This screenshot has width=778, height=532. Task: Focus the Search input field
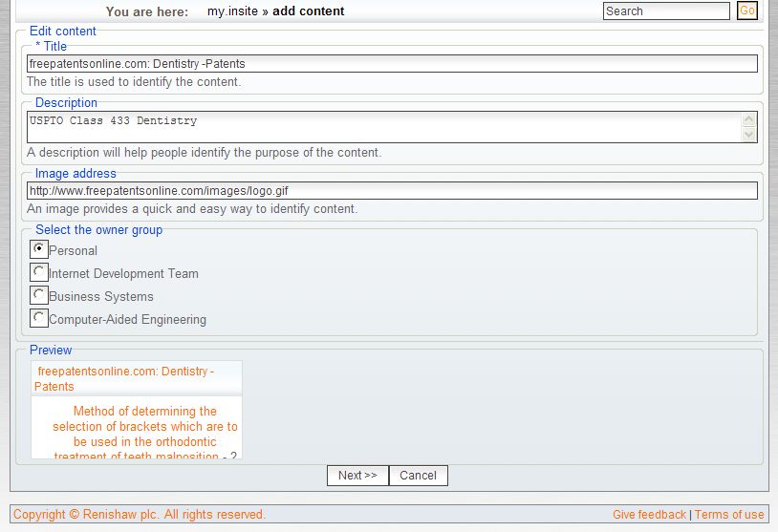pos(665,11)
